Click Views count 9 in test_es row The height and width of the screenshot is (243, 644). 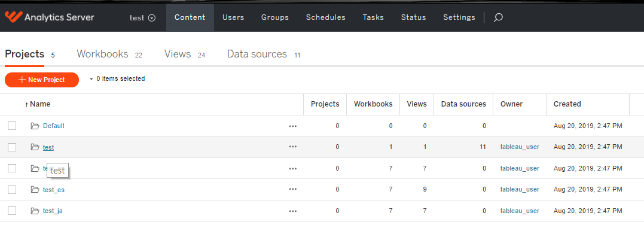[425, 189]
